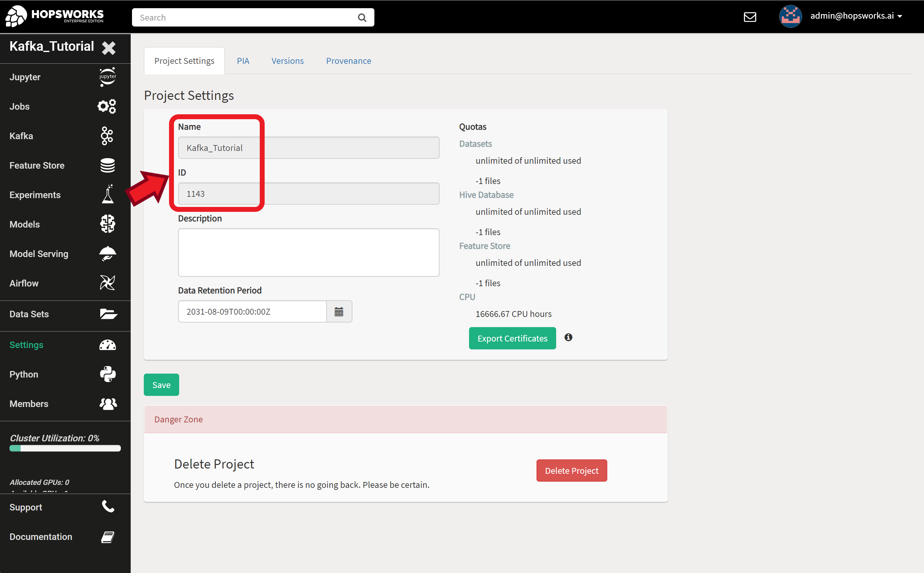Switch to the PIA tab
Viewport: 924px width, 573px height.
(x=243, y=61)
